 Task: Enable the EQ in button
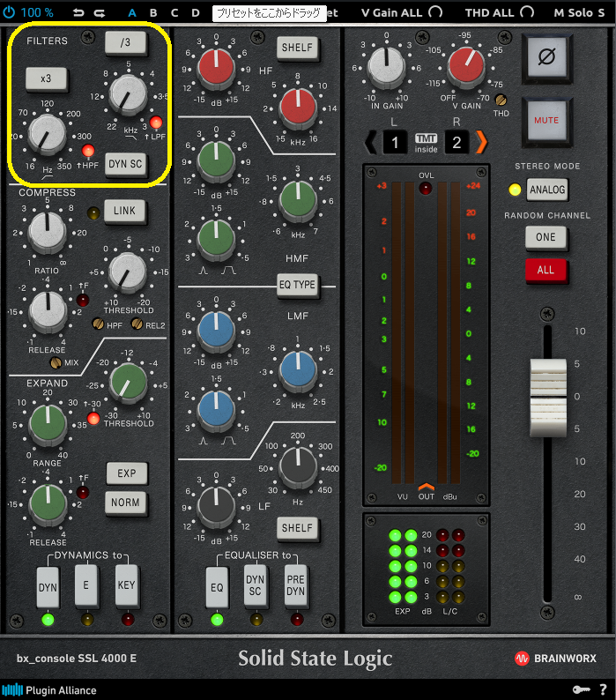coord(217,587)
